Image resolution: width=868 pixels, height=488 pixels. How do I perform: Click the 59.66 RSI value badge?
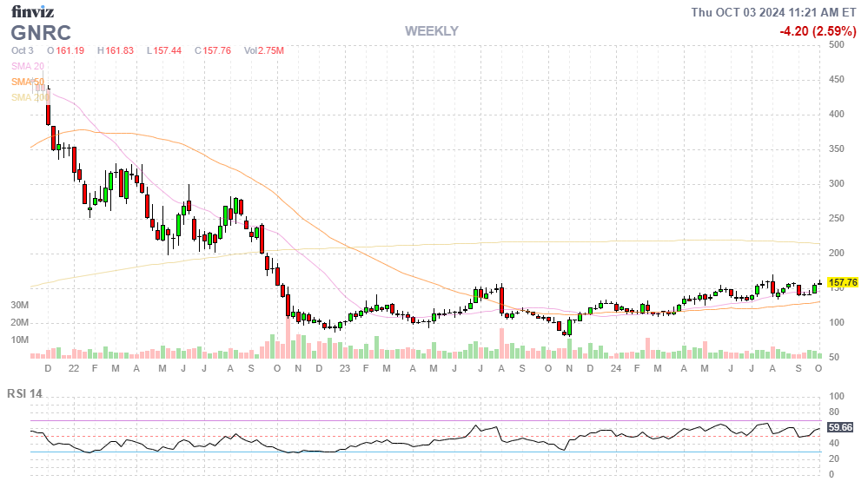(840, 427)
